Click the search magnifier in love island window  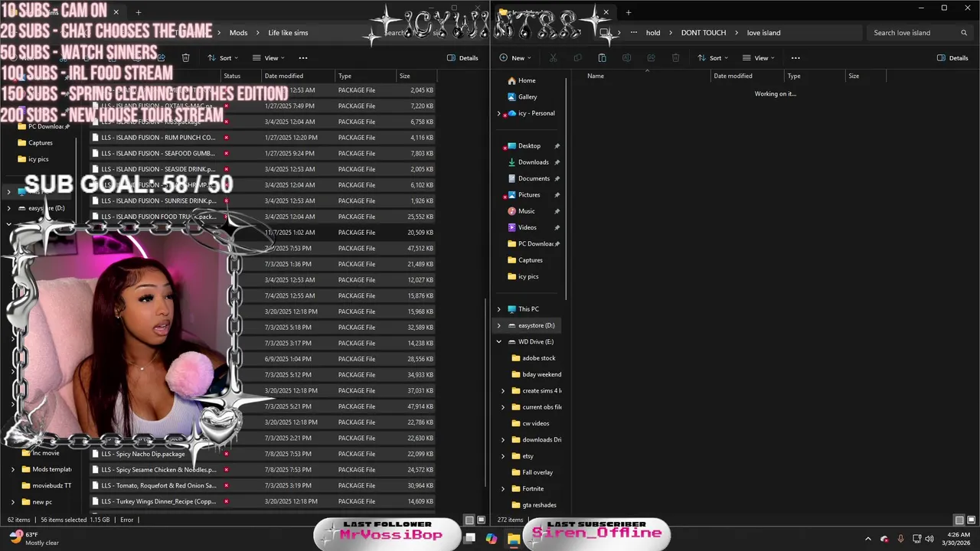[964, 33]
